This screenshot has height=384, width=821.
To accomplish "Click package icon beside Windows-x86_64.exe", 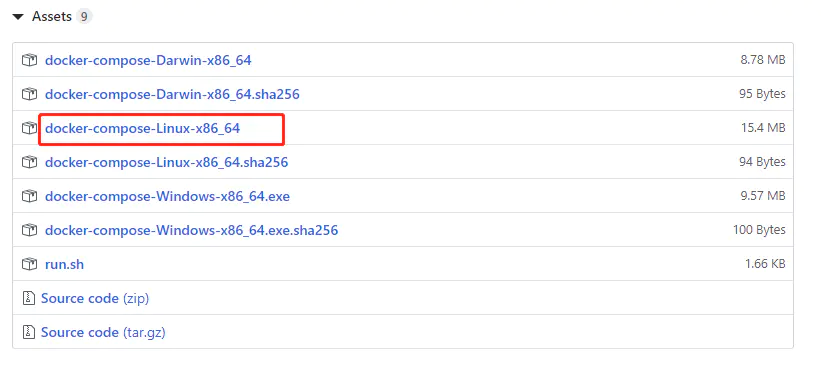I will (x=29, y=196).
